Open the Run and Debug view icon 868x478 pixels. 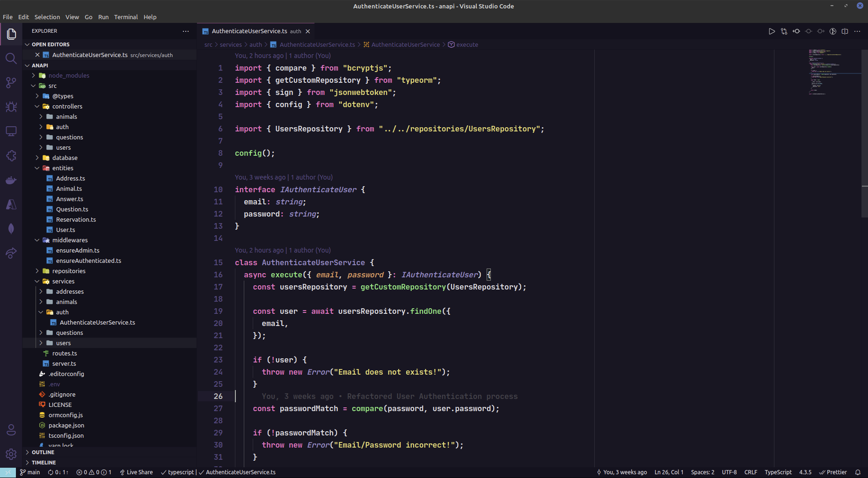point(11,107)
